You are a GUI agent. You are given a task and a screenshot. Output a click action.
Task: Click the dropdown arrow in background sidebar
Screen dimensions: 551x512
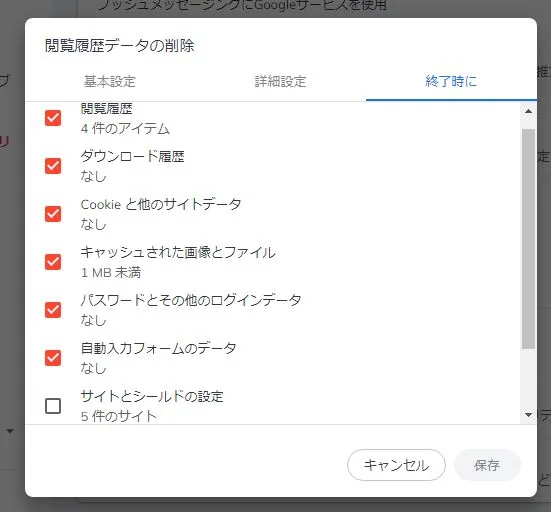(10, 431)
